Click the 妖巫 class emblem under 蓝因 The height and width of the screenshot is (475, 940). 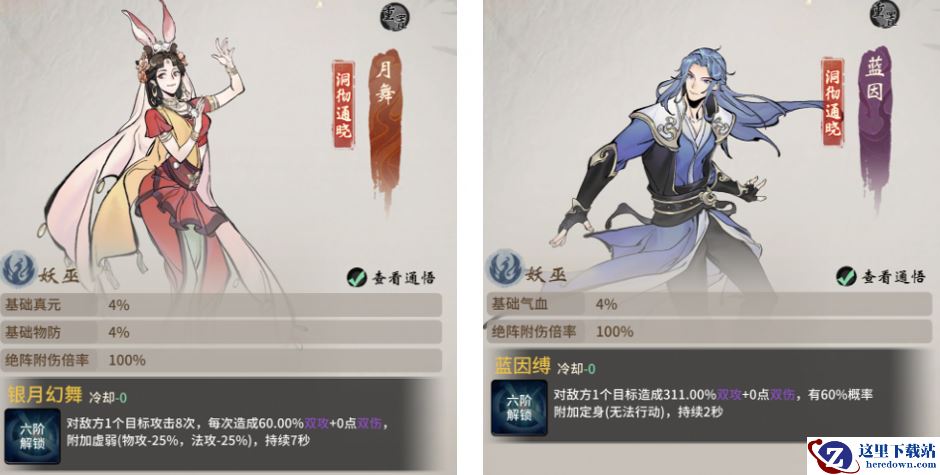pyautogui.click(x=505, y=269)
